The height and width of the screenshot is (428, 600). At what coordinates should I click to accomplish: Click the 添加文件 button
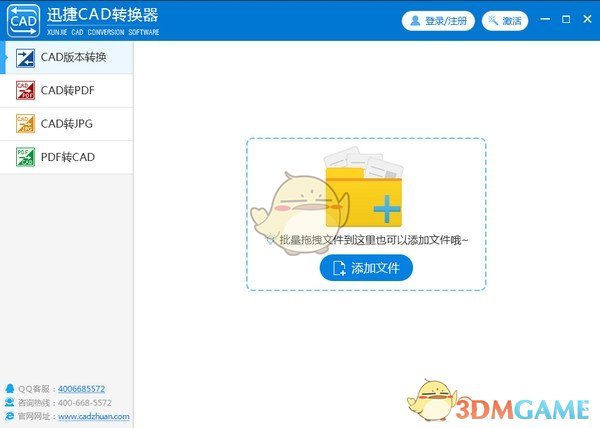pyautogui.click(x=366, y=268)
